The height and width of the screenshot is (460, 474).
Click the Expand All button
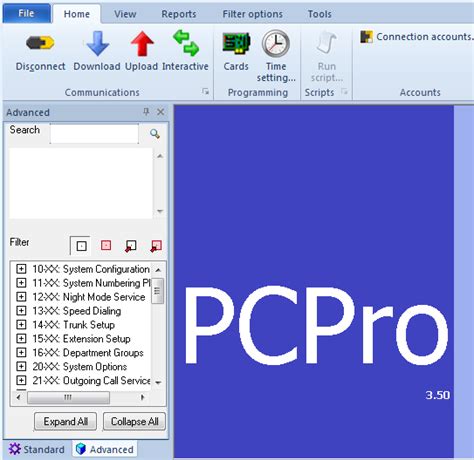click(66, 421)
